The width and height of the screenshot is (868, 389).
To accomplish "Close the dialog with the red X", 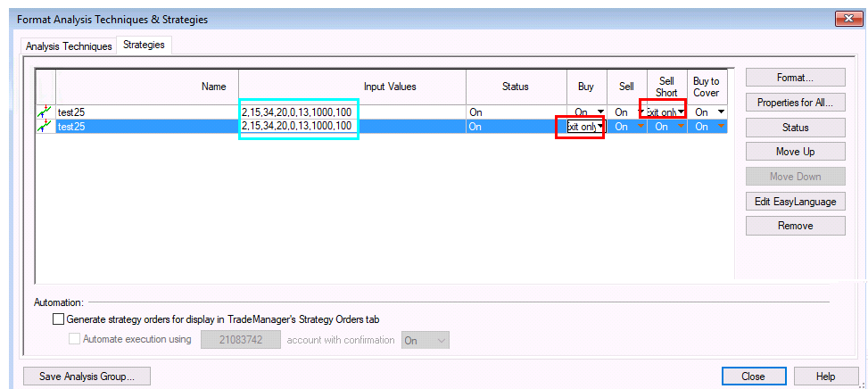I will tap(843, 19).
